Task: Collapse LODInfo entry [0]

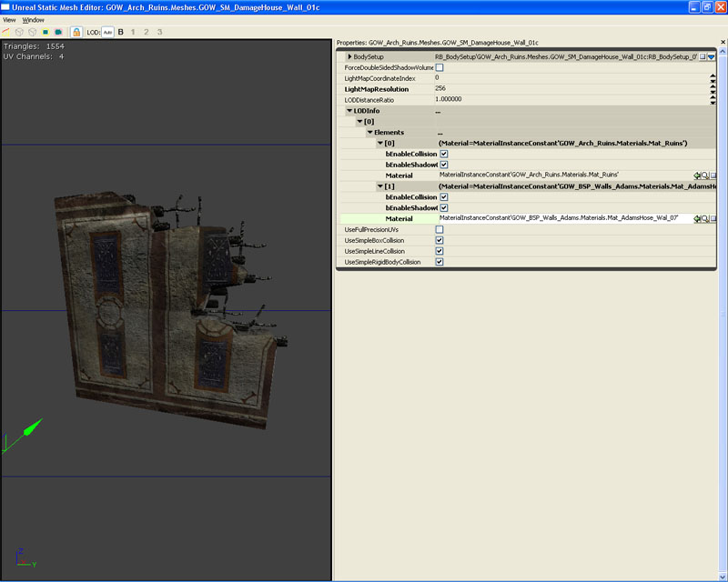Action: coord(359,121)
